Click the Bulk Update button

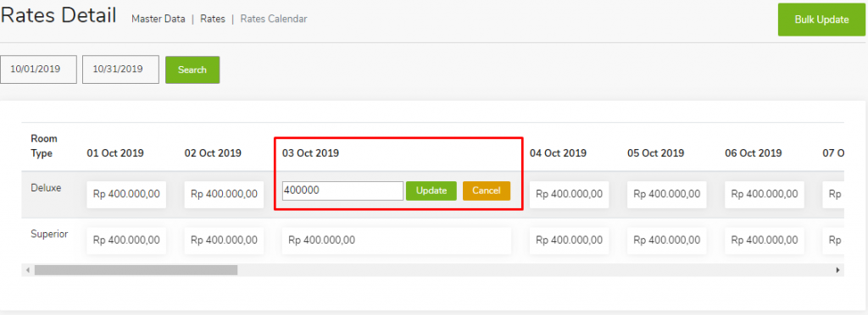coord(821,19)
